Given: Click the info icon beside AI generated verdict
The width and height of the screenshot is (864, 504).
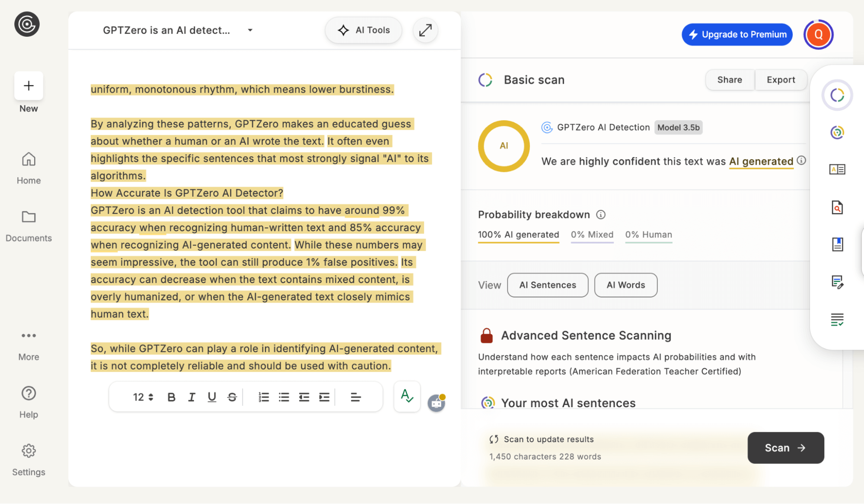Looking at the screenshot, I should 801,160.
